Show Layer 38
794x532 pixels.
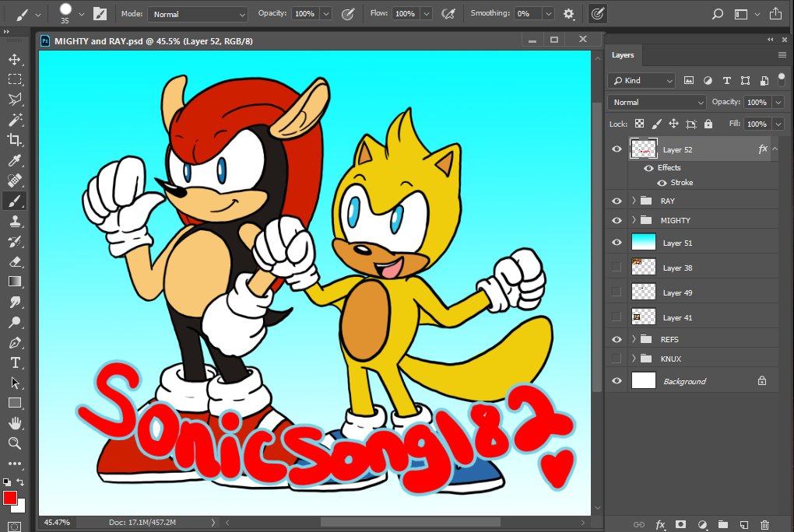coord(617,268)
